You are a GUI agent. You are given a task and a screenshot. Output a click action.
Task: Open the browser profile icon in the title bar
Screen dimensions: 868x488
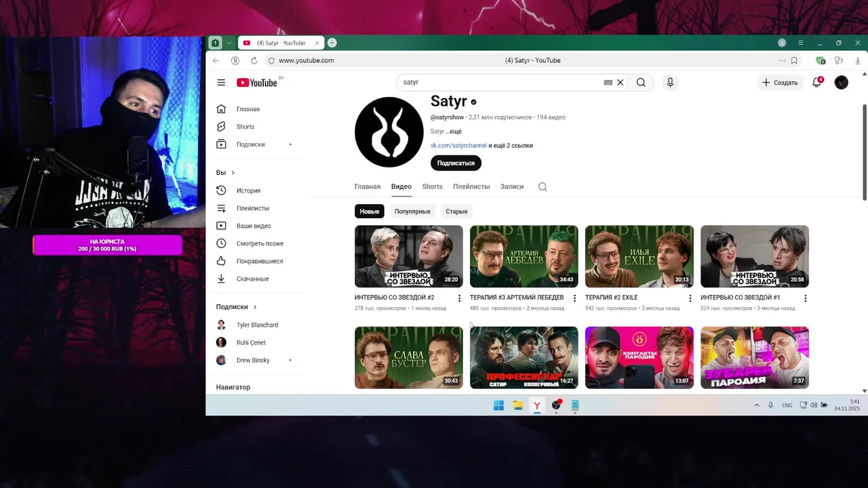click(782, 43)
